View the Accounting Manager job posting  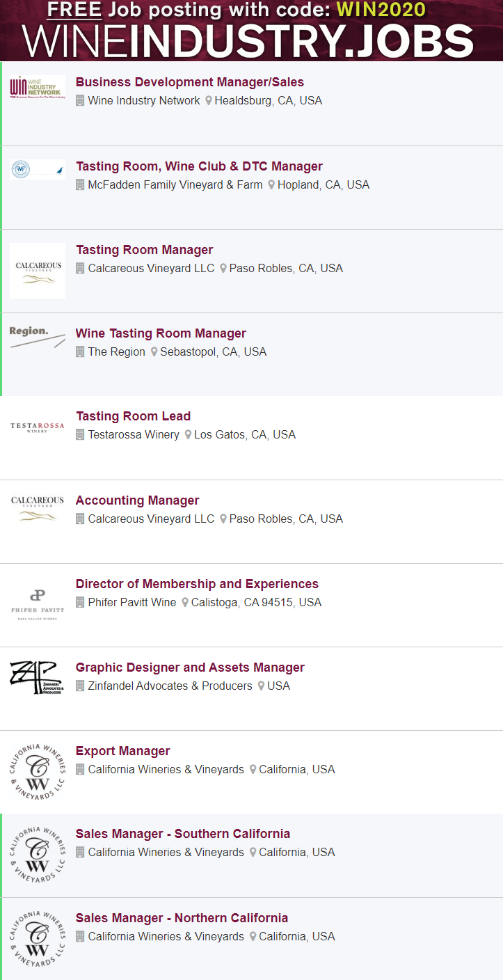point(137,500)
